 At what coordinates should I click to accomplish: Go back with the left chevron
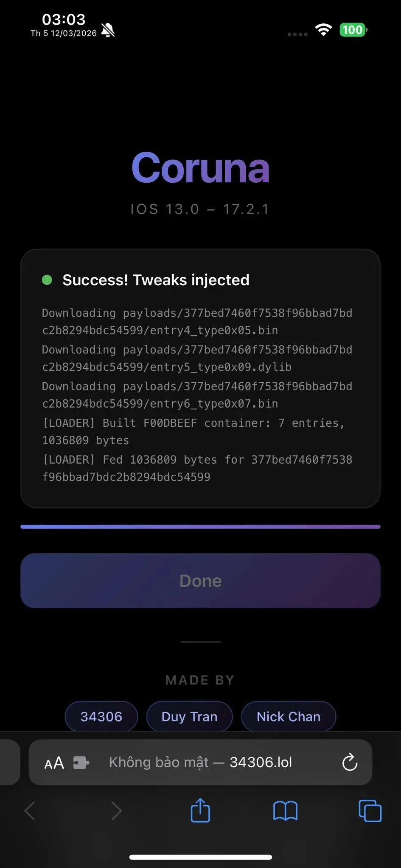click(x=30, y=811)
